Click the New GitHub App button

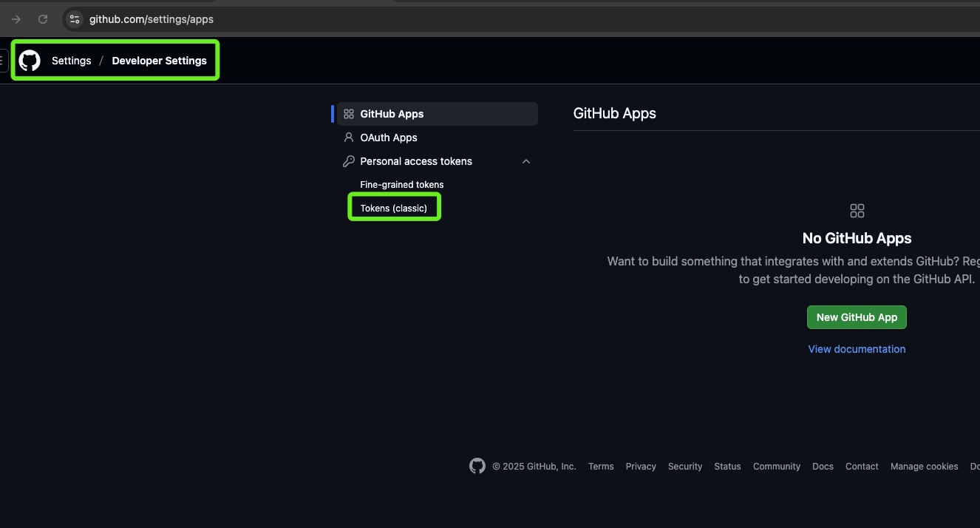coord(857,317)
